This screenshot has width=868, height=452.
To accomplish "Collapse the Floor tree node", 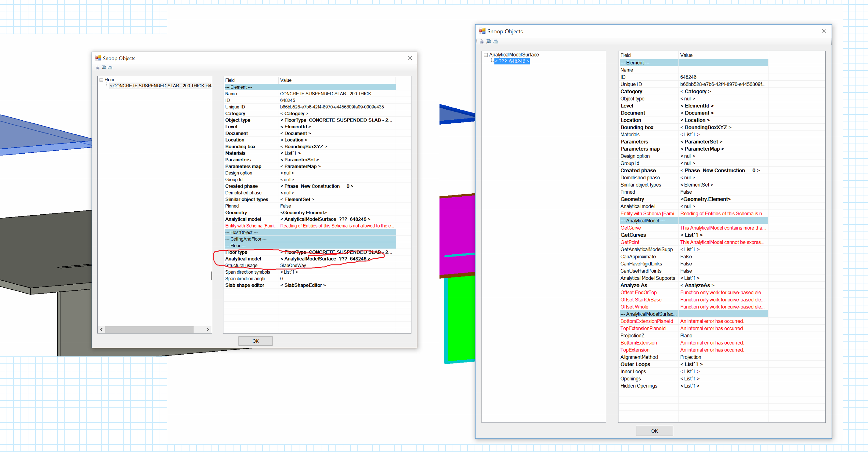I will [101, 80].
